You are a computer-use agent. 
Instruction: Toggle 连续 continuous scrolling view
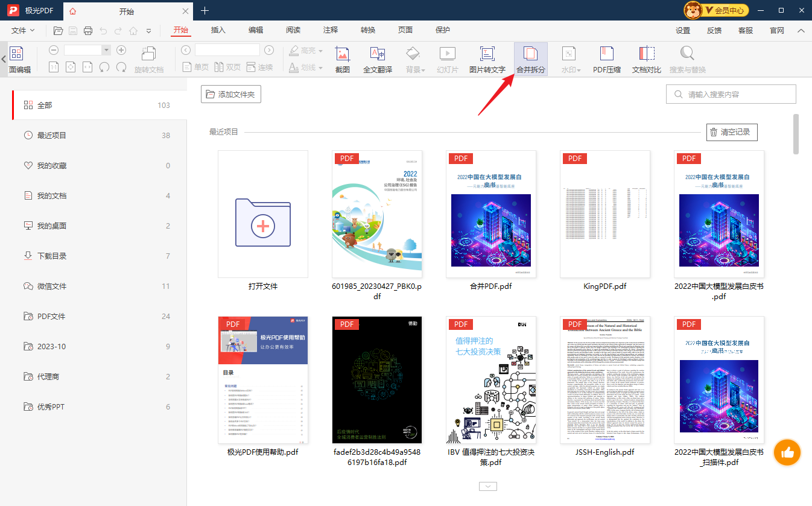coord(259,67)
